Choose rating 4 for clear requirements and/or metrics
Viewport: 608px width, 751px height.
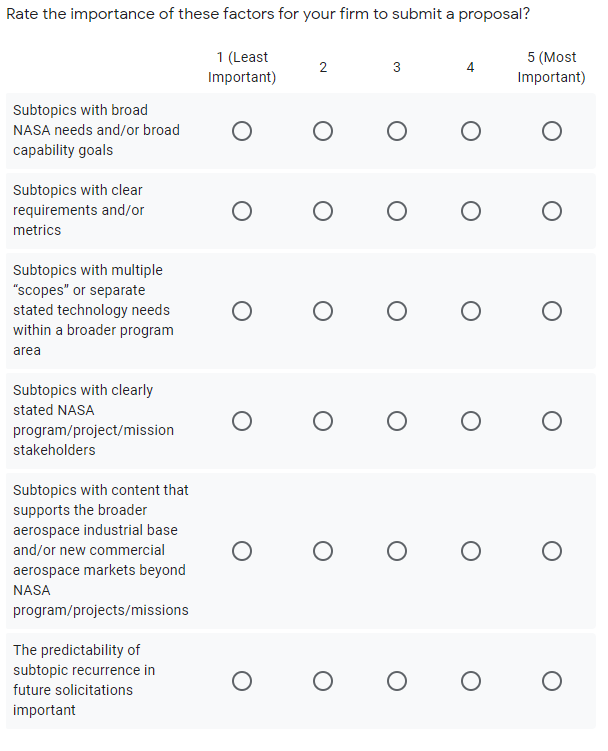coord(470,211)
